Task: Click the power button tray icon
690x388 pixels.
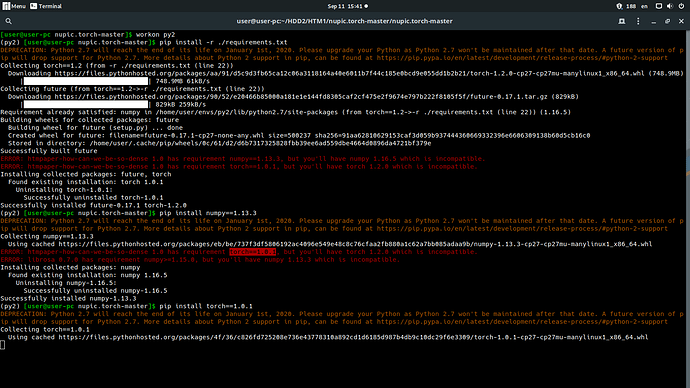Action: click(681, 6)
